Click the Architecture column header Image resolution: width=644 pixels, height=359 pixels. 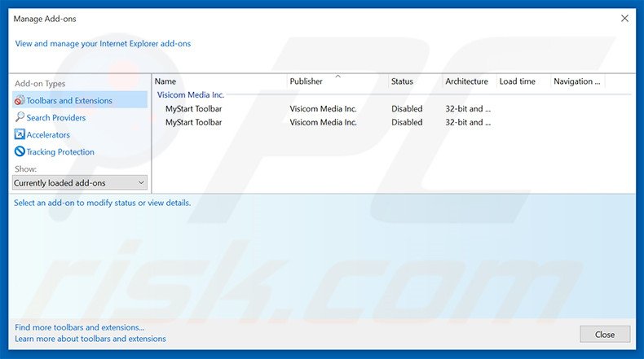467,81
